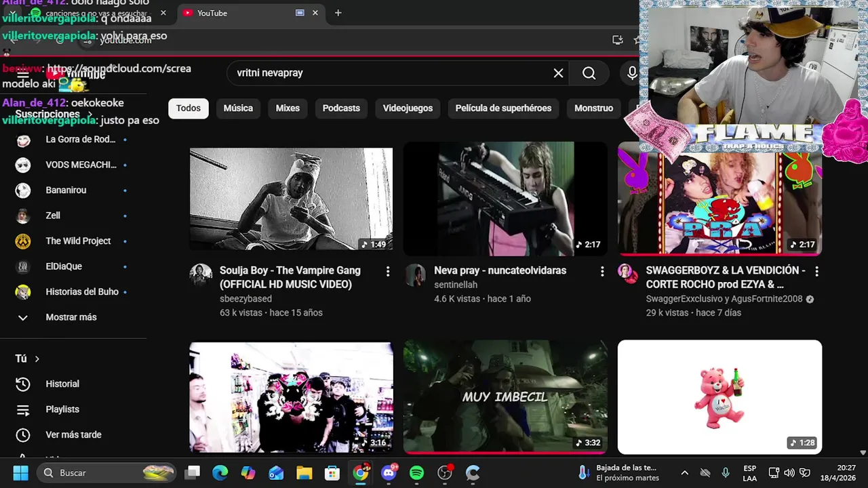
Task: Play the pink bear thumbnail video
Action: click(x=719, y=397)
